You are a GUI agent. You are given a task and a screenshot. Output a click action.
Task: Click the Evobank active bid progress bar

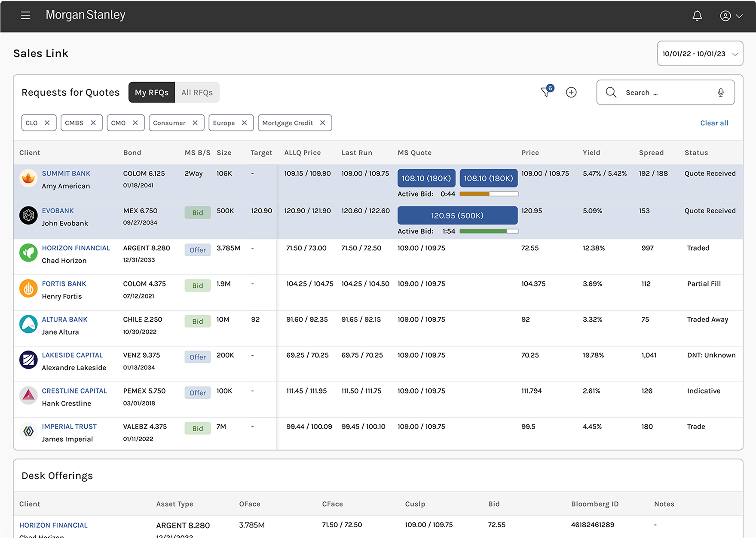point(489,231)
